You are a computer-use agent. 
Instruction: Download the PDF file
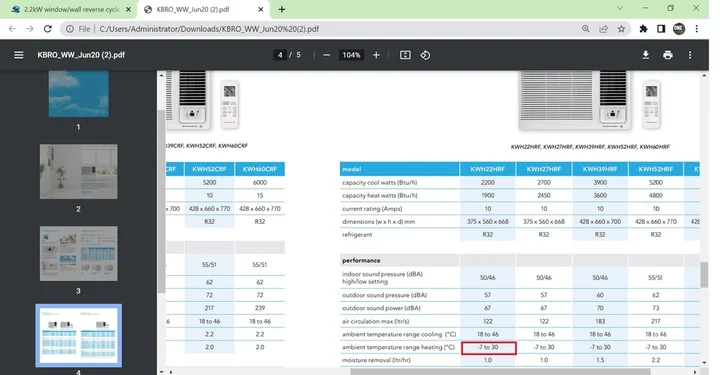[x=646, y=55]
